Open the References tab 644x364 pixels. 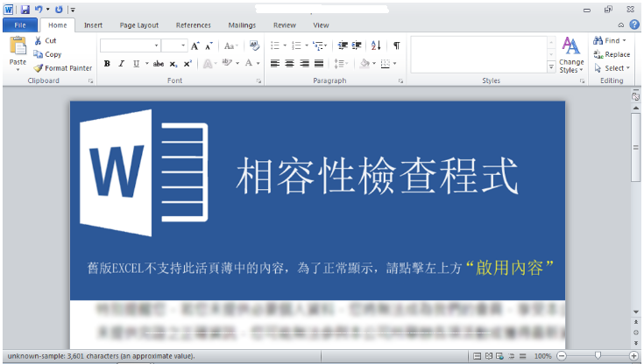(x=193, y=25)
